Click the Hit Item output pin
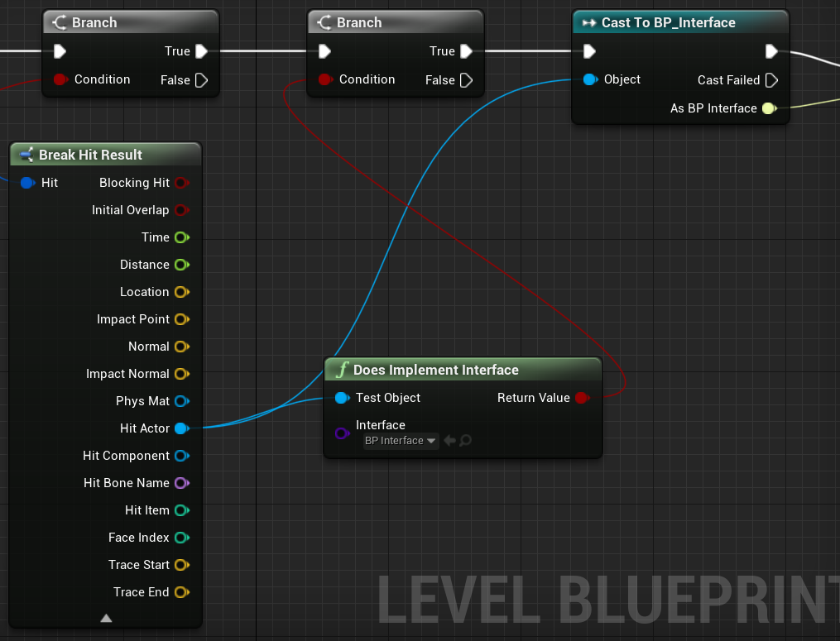Viewport: 840px width, 641px height. point(182,510)
